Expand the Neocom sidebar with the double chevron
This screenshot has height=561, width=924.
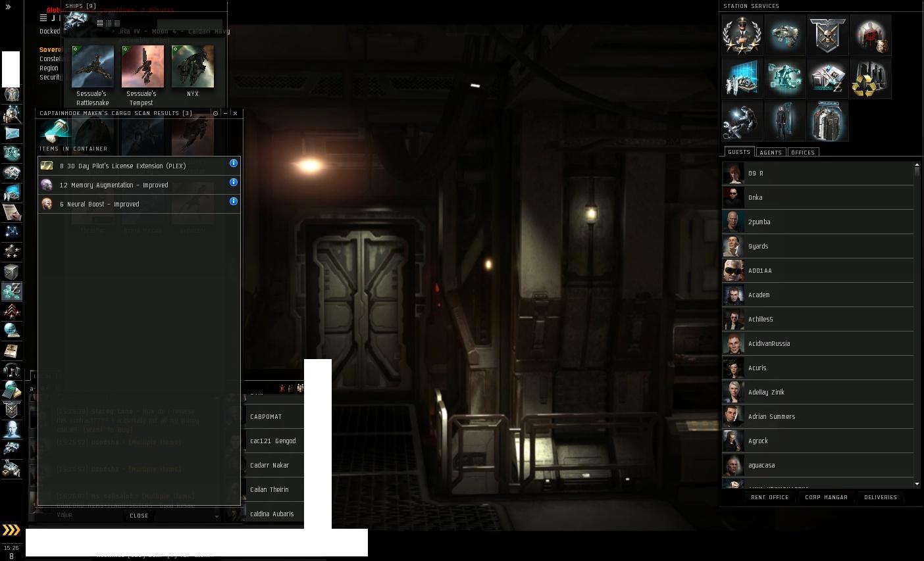(x=8, y=7)
